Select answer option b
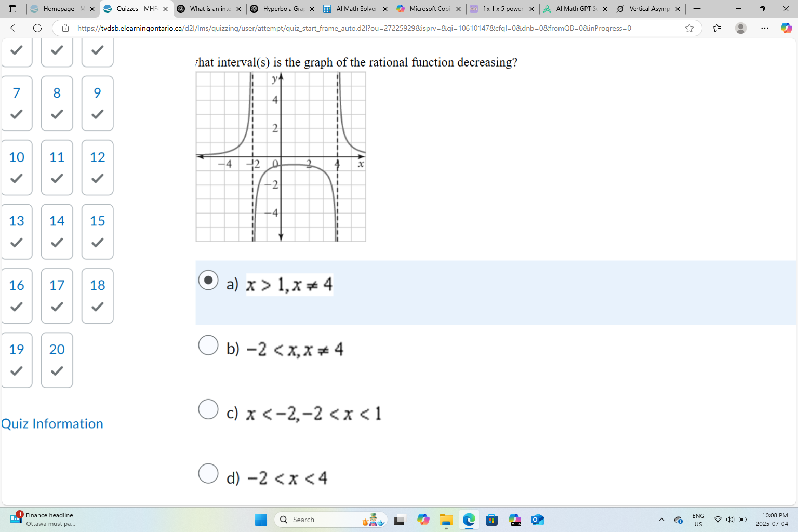The width and height of the screenshot is (798, 532). 208,345
